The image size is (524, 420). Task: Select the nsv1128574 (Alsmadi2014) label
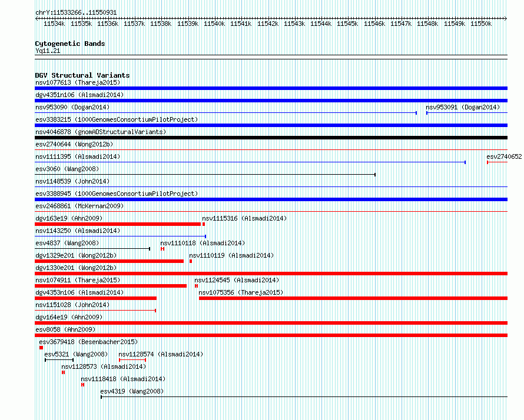click(161, 354)
